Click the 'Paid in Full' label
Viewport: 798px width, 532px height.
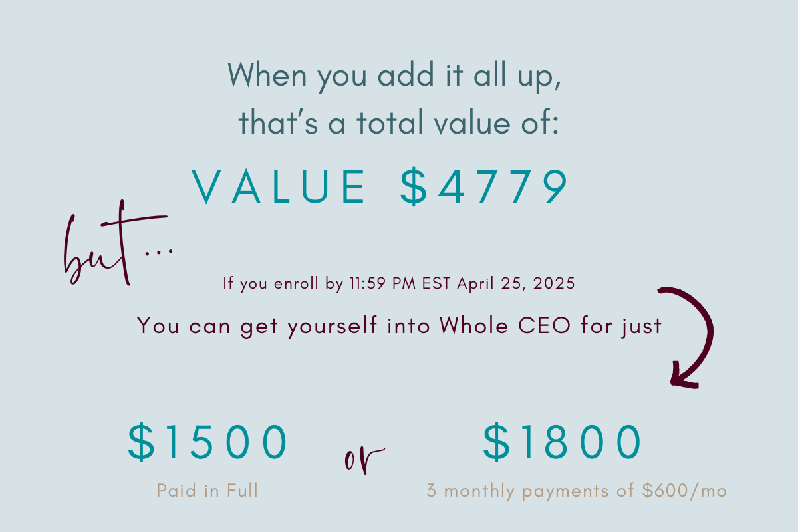pos(207,491)
